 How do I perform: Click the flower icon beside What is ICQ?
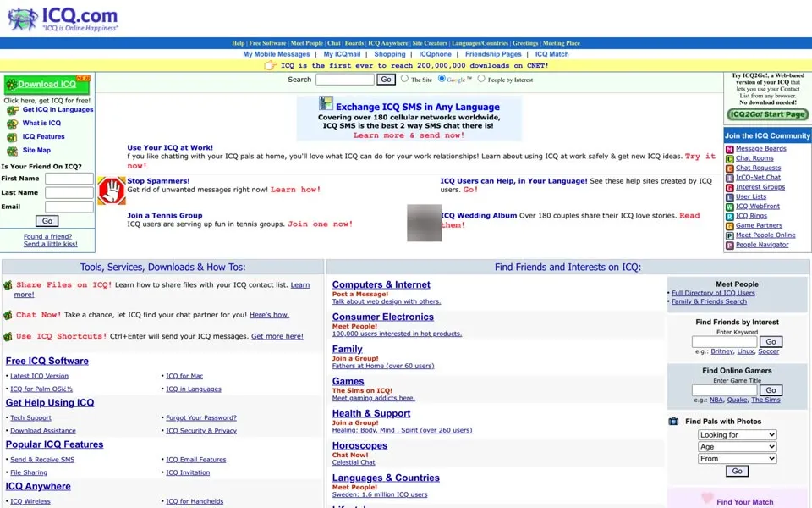click(13, 124)
